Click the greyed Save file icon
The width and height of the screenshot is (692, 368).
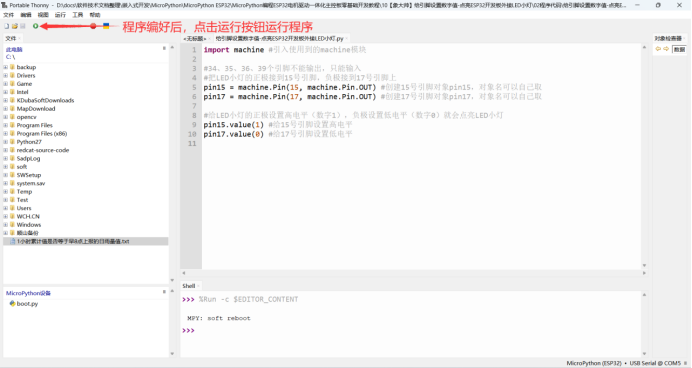[x=23, y=26]
